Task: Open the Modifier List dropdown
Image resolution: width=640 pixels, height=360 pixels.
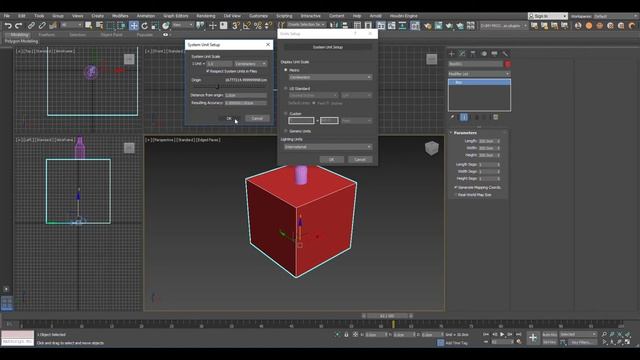Action: coord(479,74)
